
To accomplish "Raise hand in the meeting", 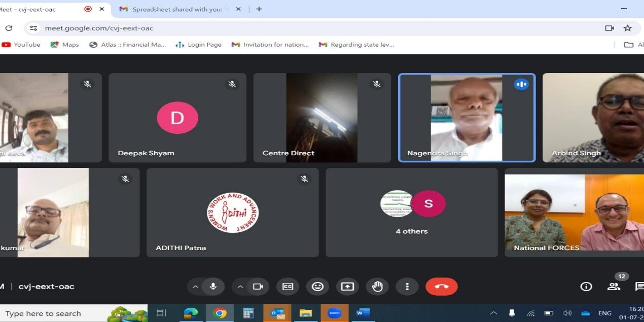I will (377, 287).
